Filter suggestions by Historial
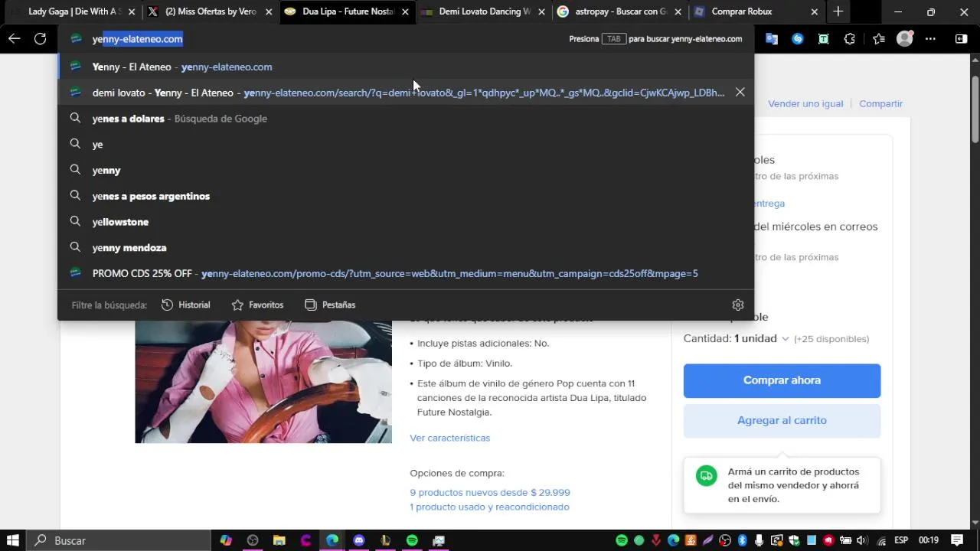The image size is (980, 551). pyautogui.click(x=186, y=305)
